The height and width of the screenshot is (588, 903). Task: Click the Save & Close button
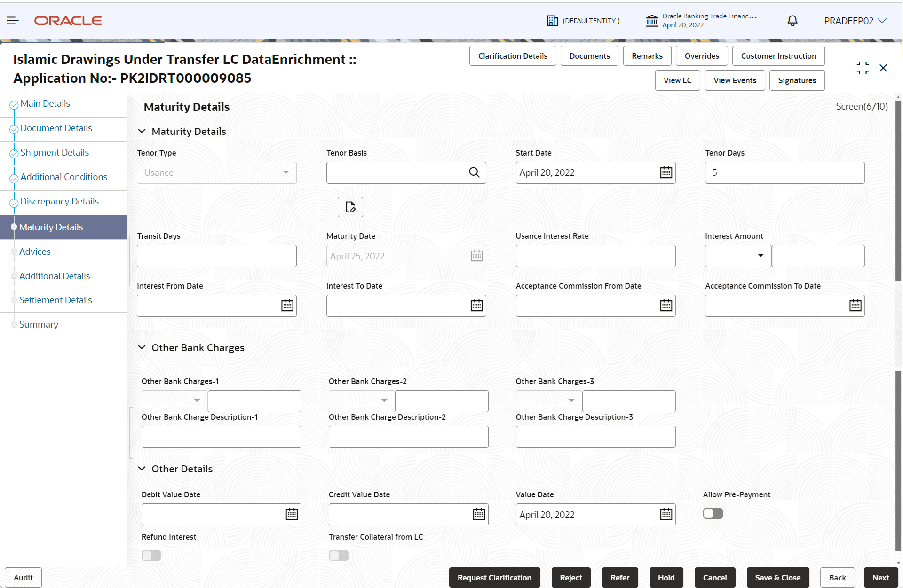777,578
